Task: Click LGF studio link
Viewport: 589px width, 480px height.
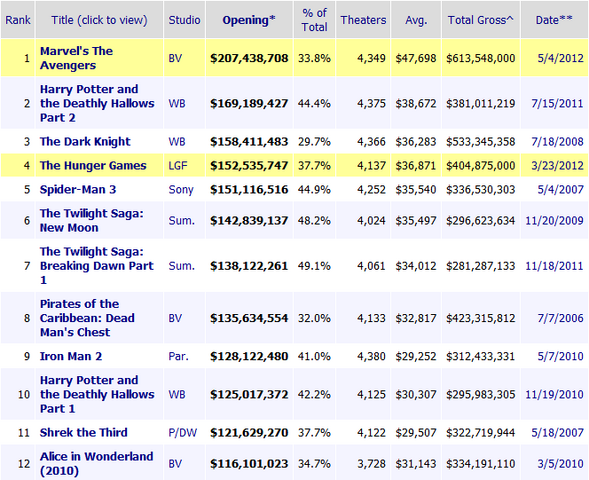Action: [x=178, y=166]
